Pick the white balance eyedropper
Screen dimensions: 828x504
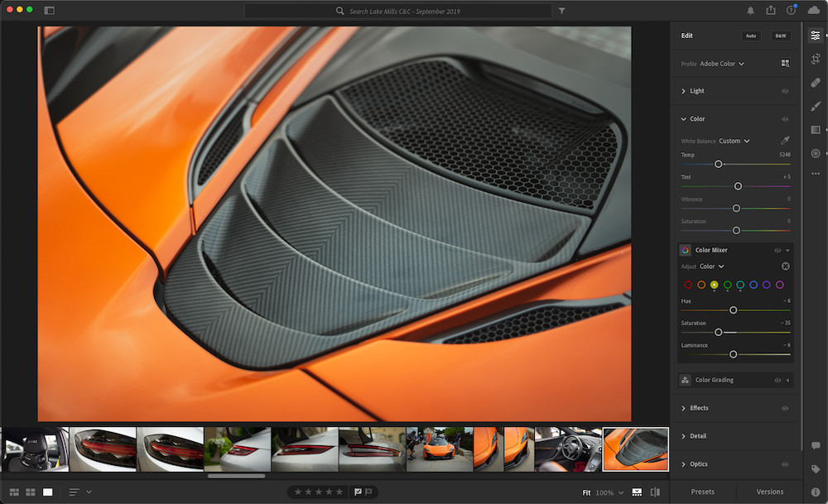point(785,141)
